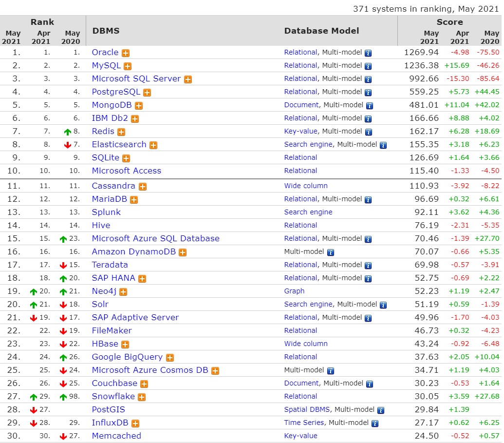Open the MySQL link
Image resolution: width=504 pixels, height=443 pixels.
point(106,66)
